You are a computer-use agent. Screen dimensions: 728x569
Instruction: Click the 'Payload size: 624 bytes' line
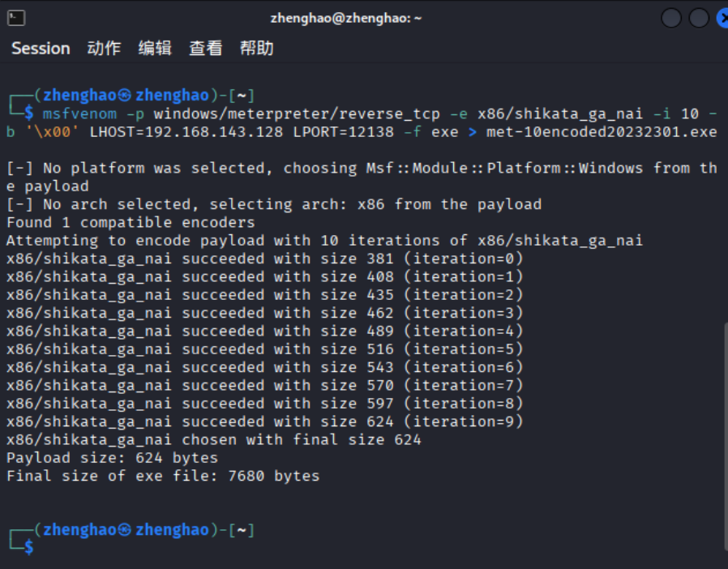(112, 458)
